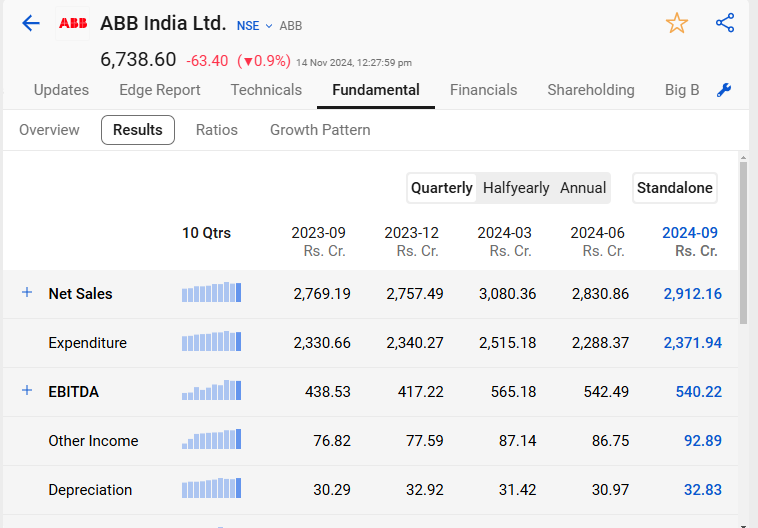Click the price change -63.40

pyautogui.click(x=207, y=61)
